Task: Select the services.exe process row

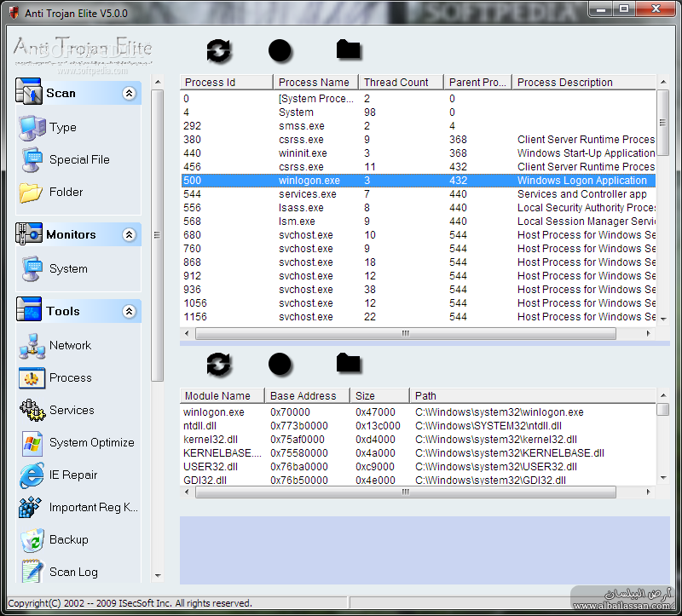Action: 307,194
